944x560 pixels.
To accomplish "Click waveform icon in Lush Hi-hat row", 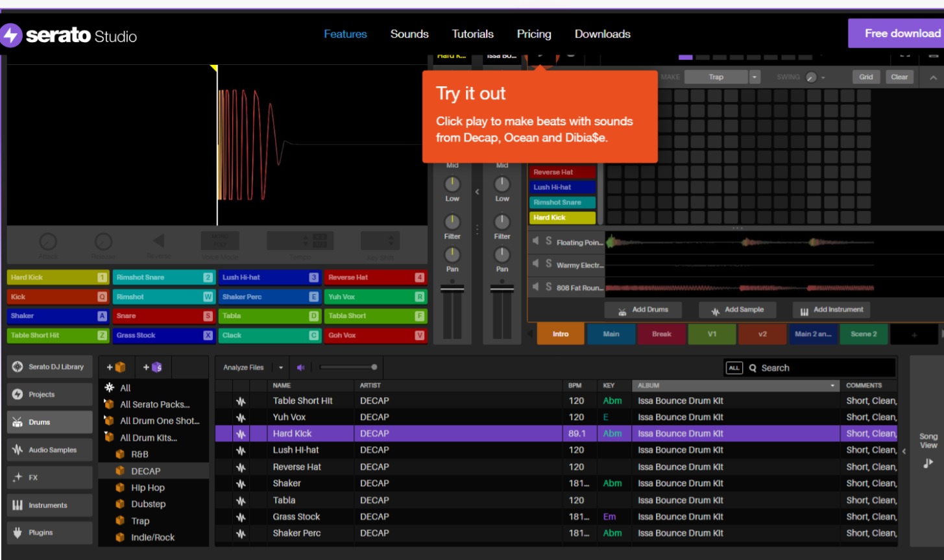I will click(x=241, y=450).
